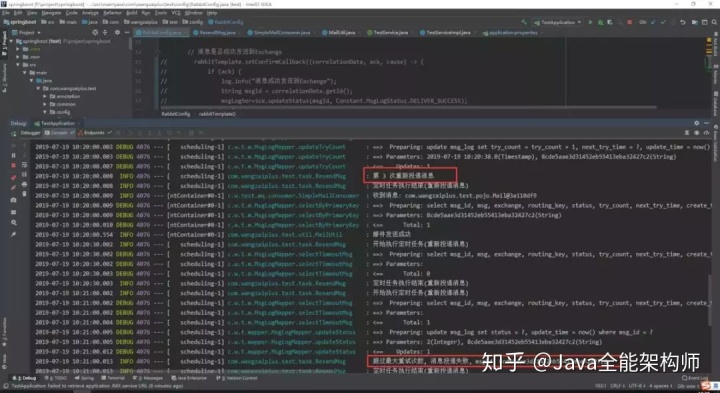
Task: Click print console icon
Action: tap(24, 184)
